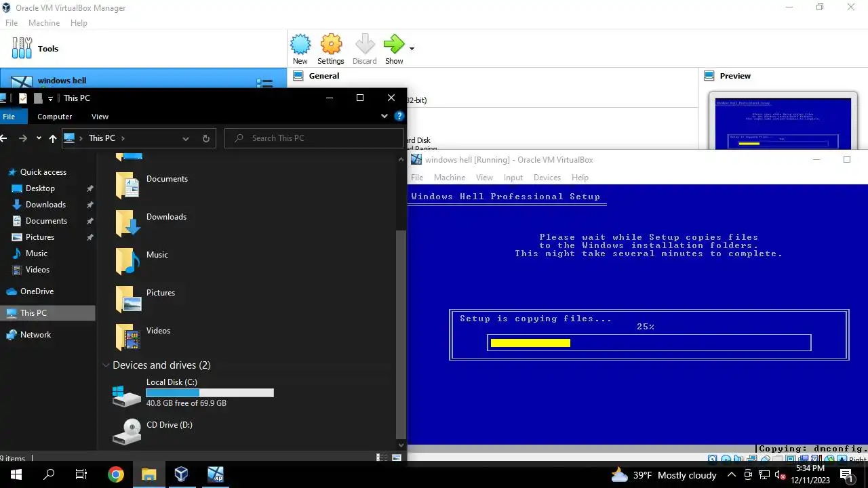Select the Videos folder in This PC
868x488 pixels.
click(x=144, y=337)
